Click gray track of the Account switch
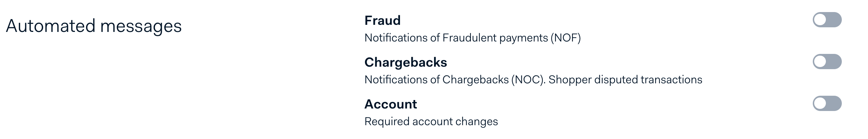Image resolution: width=868 pixels, height=139 pixels. pyautogui.click(x=834, y=104)
